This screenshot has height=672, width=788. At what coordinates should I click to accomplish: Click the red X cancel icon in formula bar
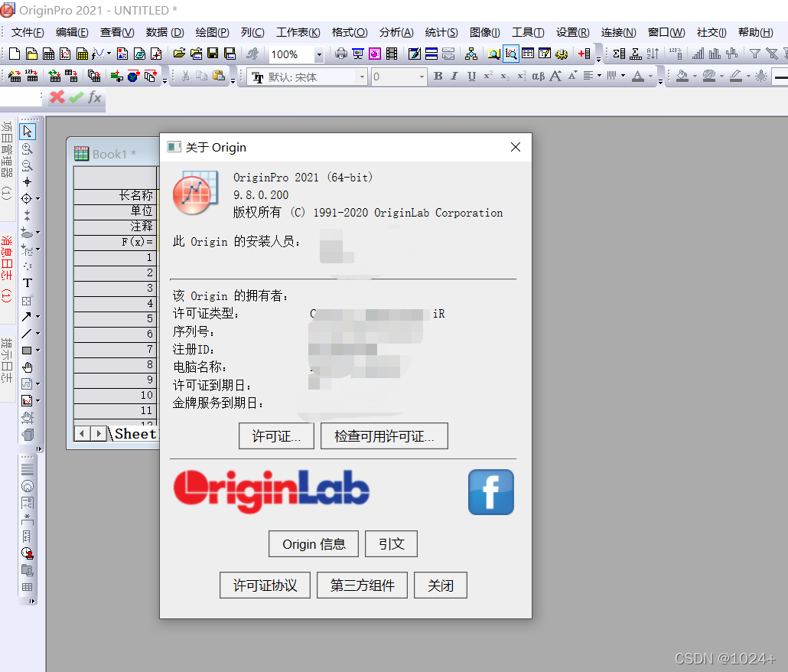point(57,97)
